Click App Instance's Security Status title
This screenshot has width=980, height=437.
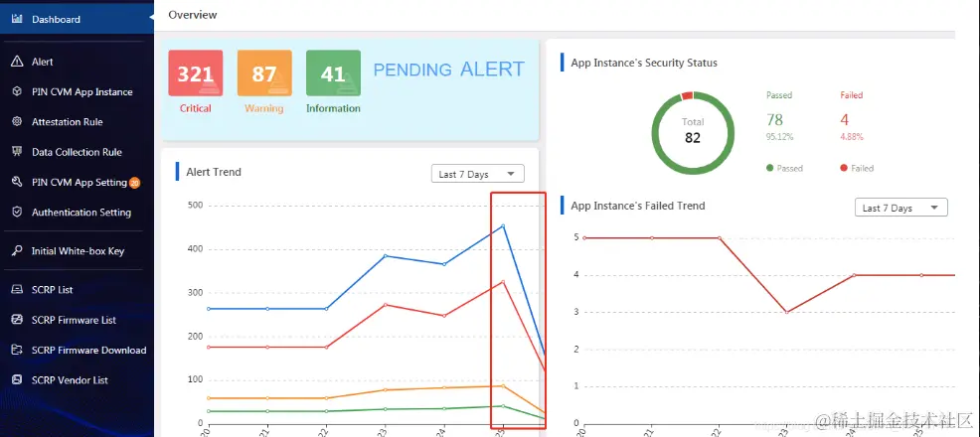pyautogui.click(x=644, y=63)
